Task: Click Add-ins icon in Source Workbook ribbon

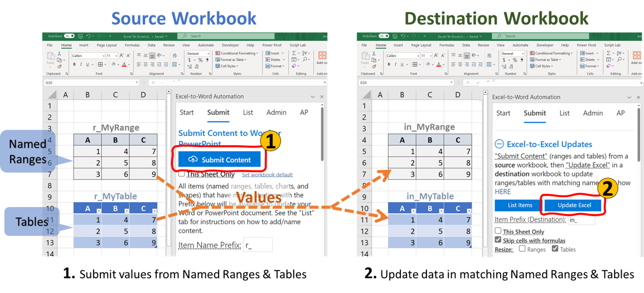Action: (322, 55)
